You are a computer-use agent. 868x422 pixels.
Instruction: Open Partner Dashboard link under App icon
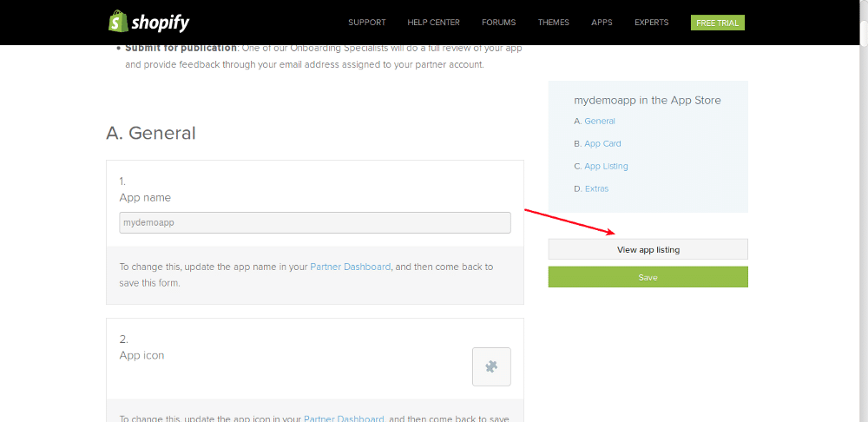pos(345,419)
